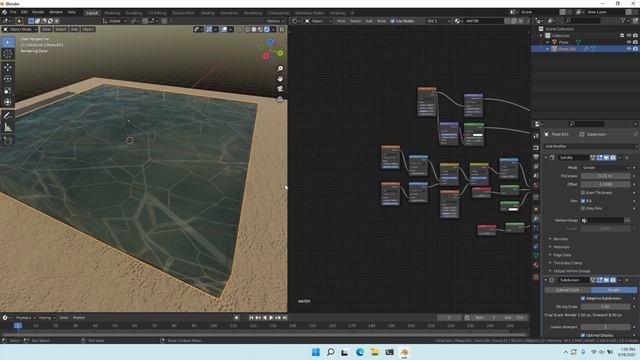Image resolution: width=640 pixels, height=360 pixels.
Task: Expand the Materials subpanel
Action: tap(561, 247)
